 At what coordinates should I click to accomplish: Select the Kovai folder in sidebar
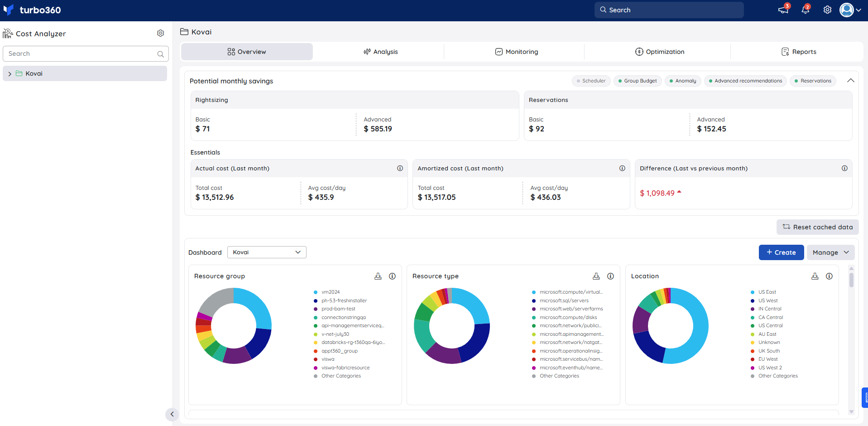point(85,73)
